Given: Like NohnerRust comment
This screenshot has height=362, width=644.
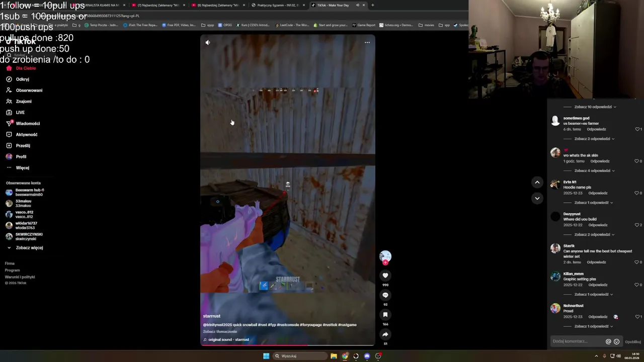Looking at the screenshot, I should click(637, 317).
